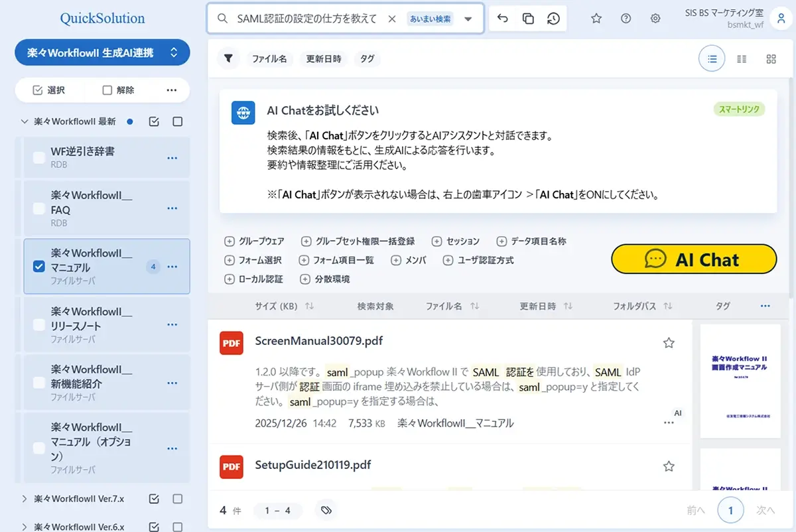Image resolution: width=796 pixels, height=532 pixels.
Task: Click the filter funnel icon
Action: 228,59
